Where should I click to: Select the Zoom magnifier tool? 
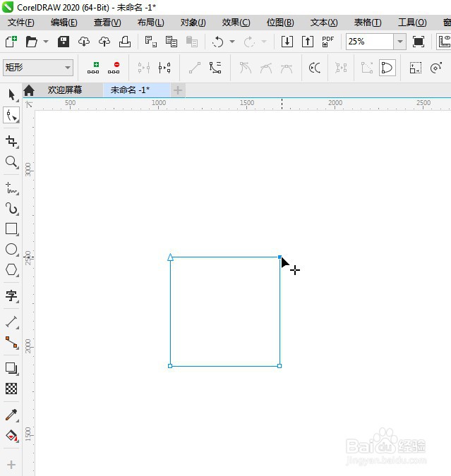pyautogui.click(x=11, y=162)
